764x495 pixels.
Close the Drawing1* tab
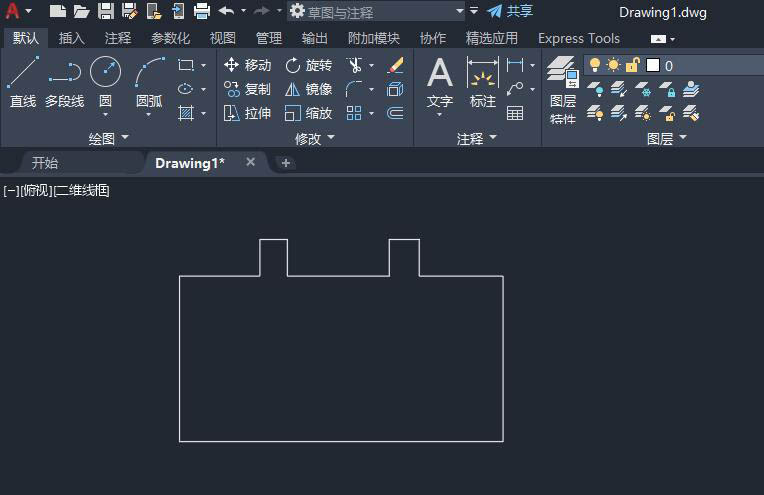click(x=250, y=162)
